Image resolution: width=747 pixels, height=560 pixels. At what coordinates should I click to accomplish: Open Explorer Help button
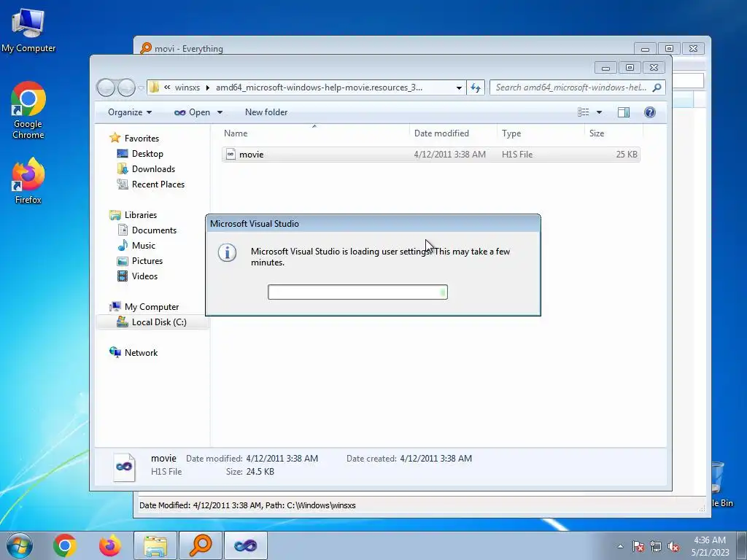pyautogui.click(x=649, y=112)
